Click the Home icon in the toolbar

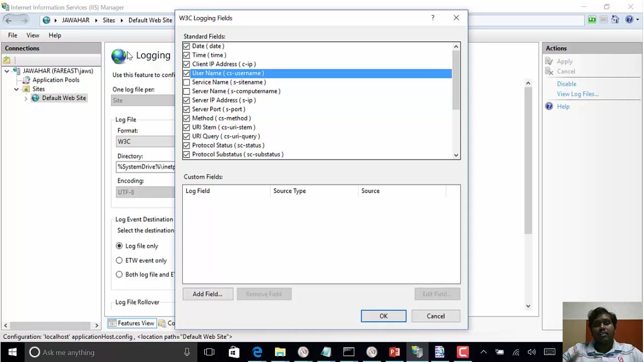[616, 20]
